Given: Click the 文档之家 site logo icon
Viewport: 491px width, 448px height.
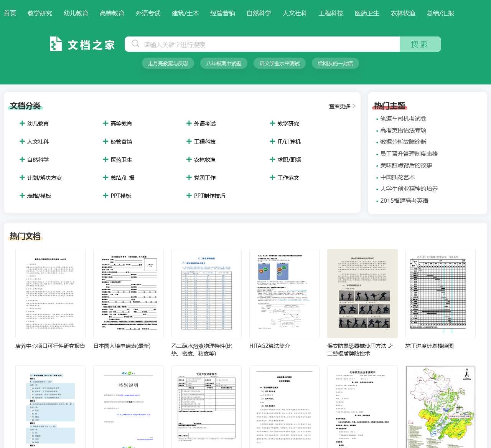Looking at the screenshot, I should tap(56, 44).
